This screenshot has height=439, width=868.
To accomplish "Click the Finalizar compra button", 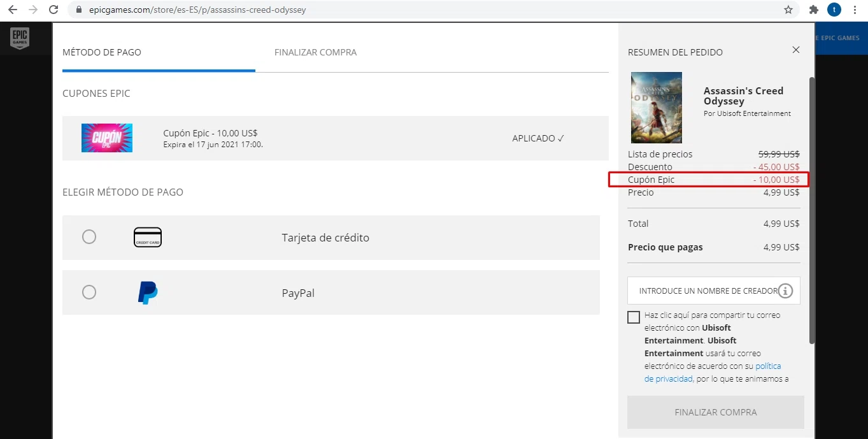I will point(716,412).
